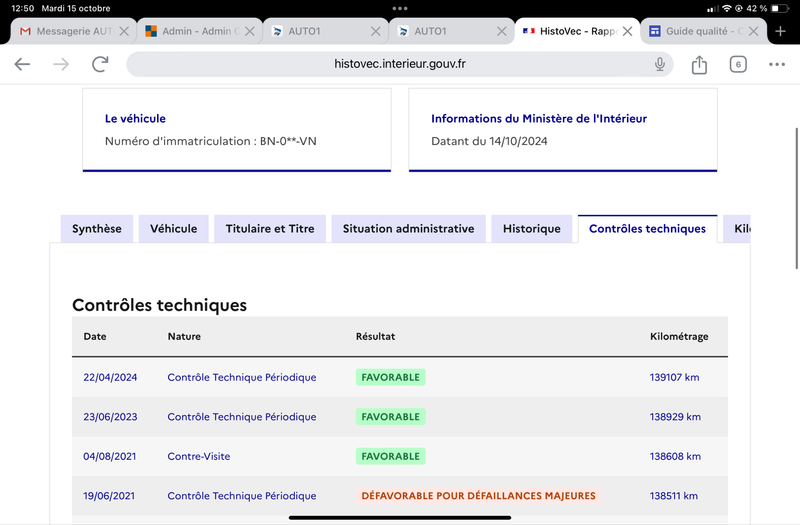Close the Messagerie AUT tab
The height and width of the screenshot is (525, 800).
(x=124, y=32)
